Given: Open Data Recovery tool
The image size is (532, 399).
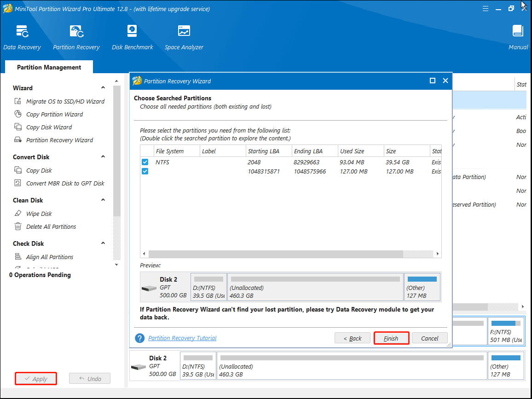Looking at the screenshot, I should pos(22,37).
